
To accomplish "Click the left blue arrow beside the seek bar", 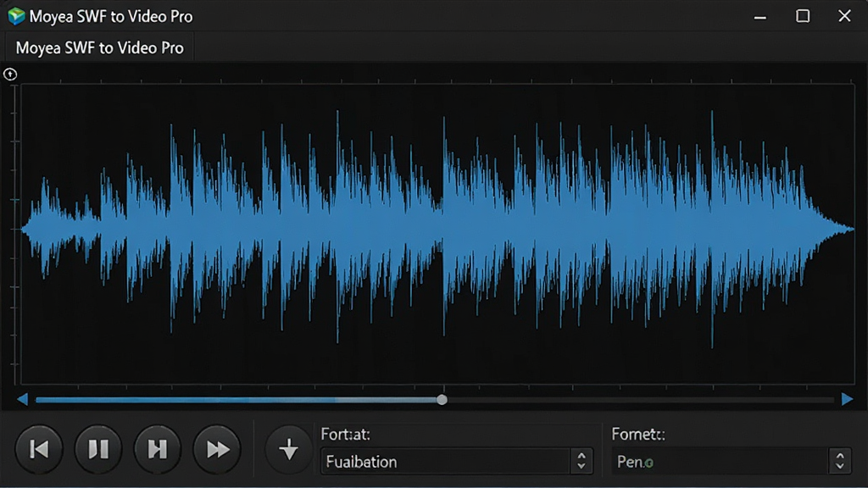I will click(22, 399).
